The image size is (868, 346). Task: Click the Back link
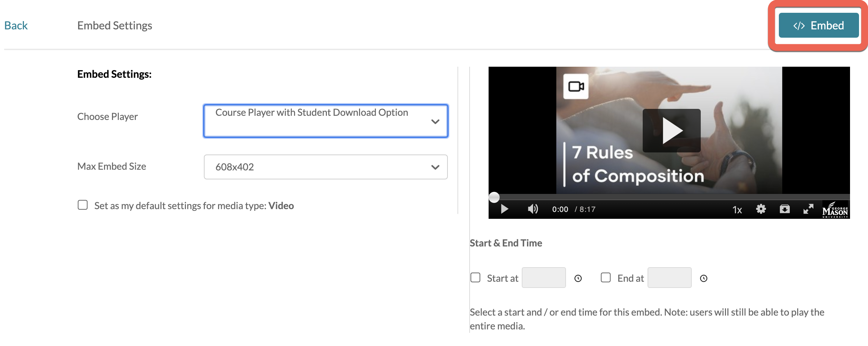point(16,26)
